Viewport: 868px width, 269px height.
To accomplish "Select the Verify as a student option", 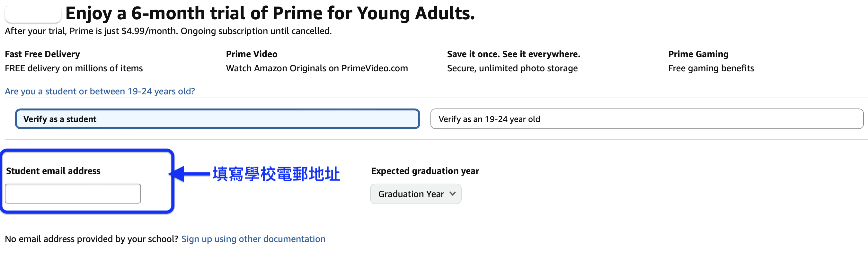I will click(217, 119).
